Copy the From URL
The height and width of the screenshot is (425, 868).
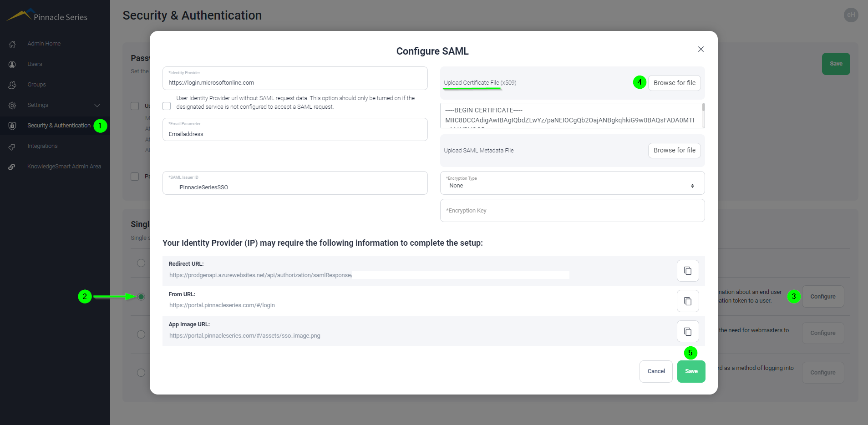(x=688, y=301)
